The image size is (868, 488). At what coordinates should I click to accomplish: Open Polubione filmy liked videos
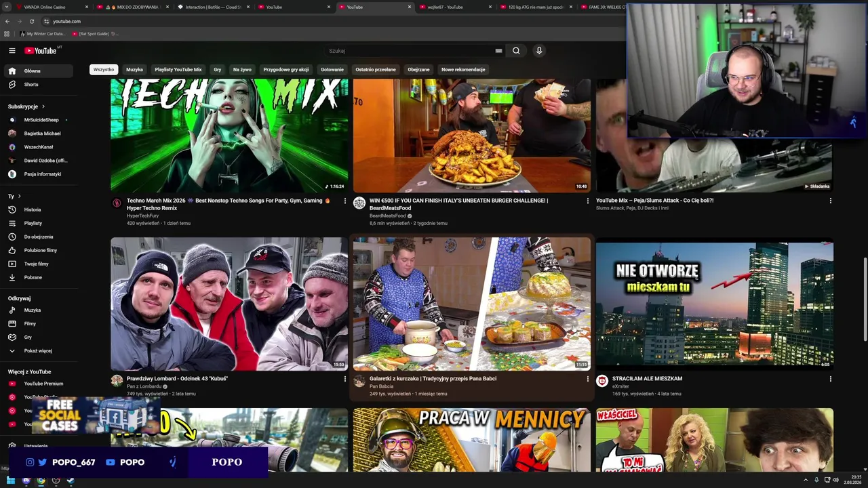click(39, 250)
